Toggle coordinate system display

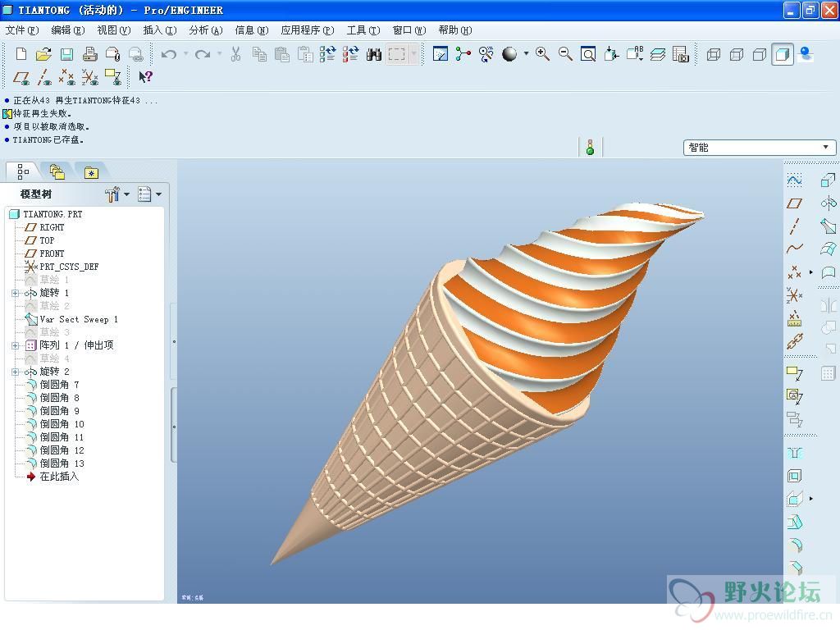90,77
